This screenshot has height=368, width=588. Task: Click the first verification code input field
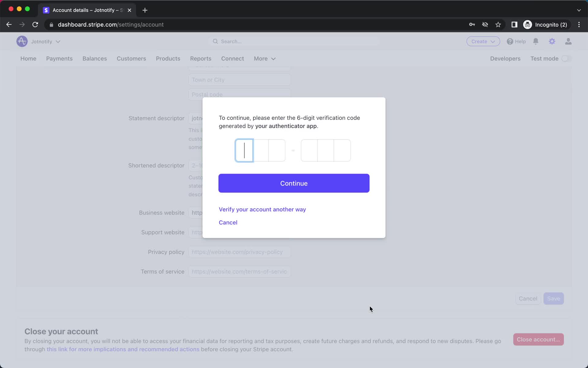pyautogui.click(x=244, y=150)
